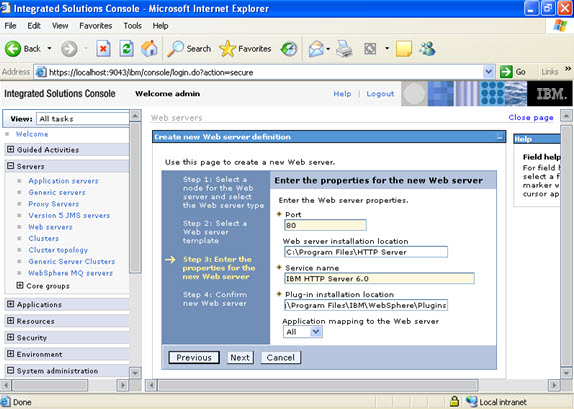The height and width of the screenshot is (409, 574).
Task: Click the page icon in address bar
Action: click(41, 72)
